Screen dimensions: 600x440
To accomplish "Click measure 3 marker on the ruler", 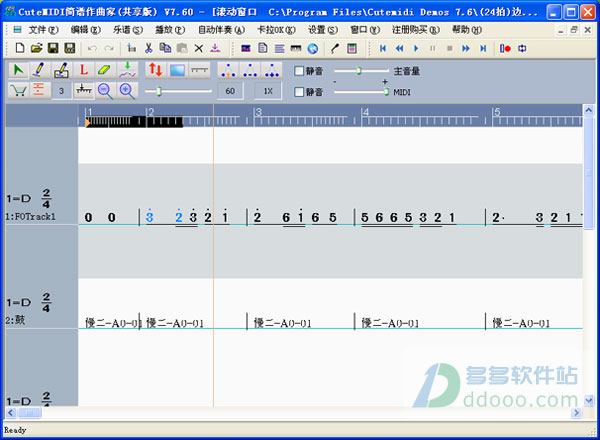I will point(259,112).
